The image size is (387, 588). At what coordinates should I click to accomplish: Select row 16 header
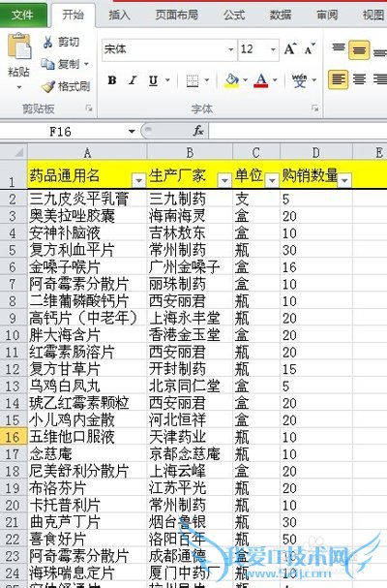(14, 437)
